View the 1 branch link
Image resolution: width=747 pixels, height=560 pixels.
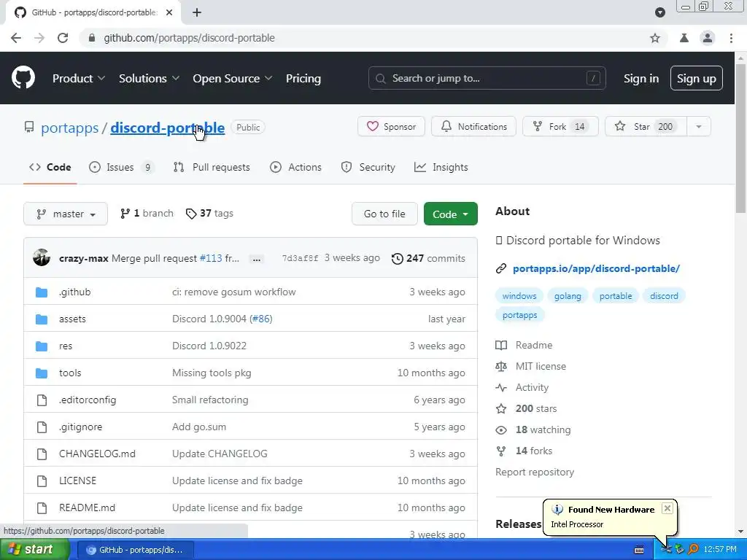click(x=147, y=214)
